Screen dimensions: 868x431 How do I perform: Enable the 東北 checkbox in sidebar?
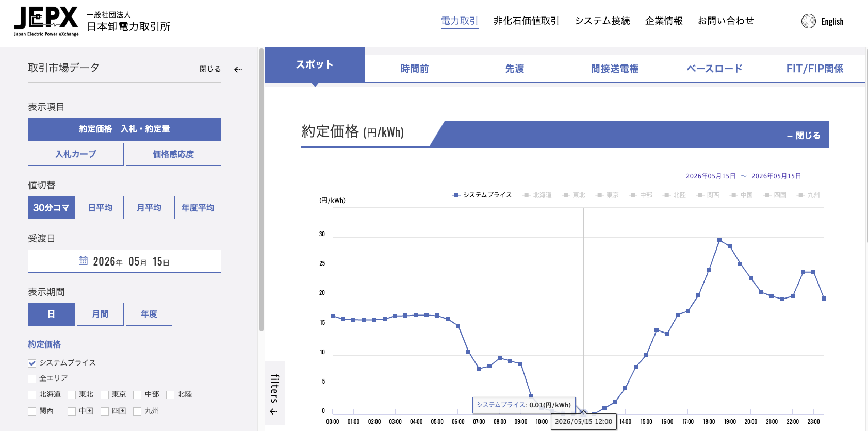pos(72,395)
